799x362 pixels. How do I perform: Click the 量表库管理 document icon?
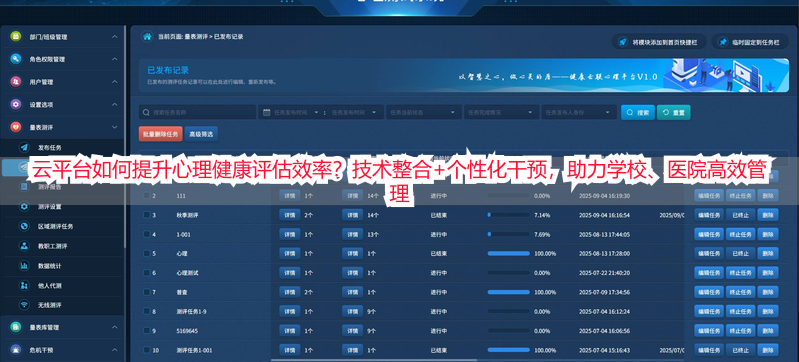(16, 327)
